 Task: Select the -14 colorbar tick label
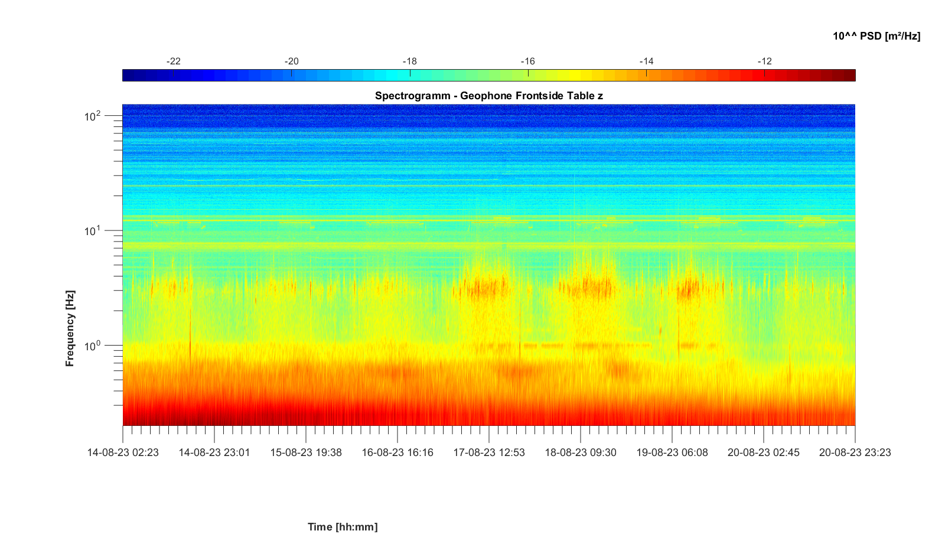(646, 61)
